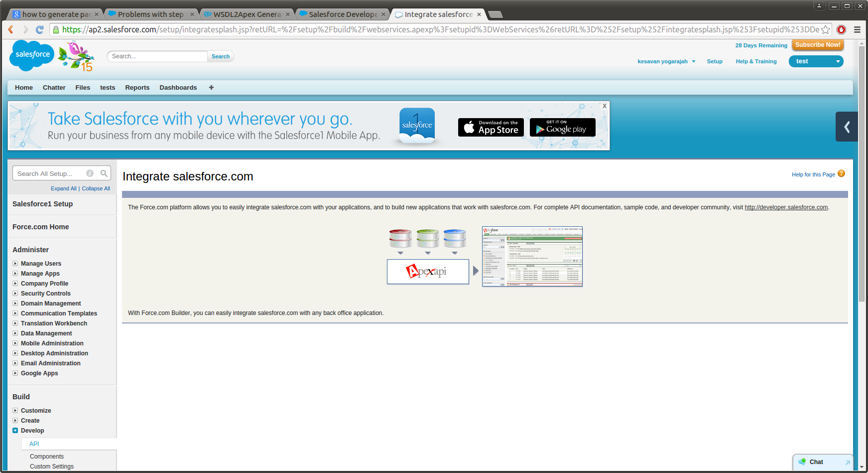Open Custom Settings under Develop
This screenshot has height=473, width=868.
click(52, 467)
